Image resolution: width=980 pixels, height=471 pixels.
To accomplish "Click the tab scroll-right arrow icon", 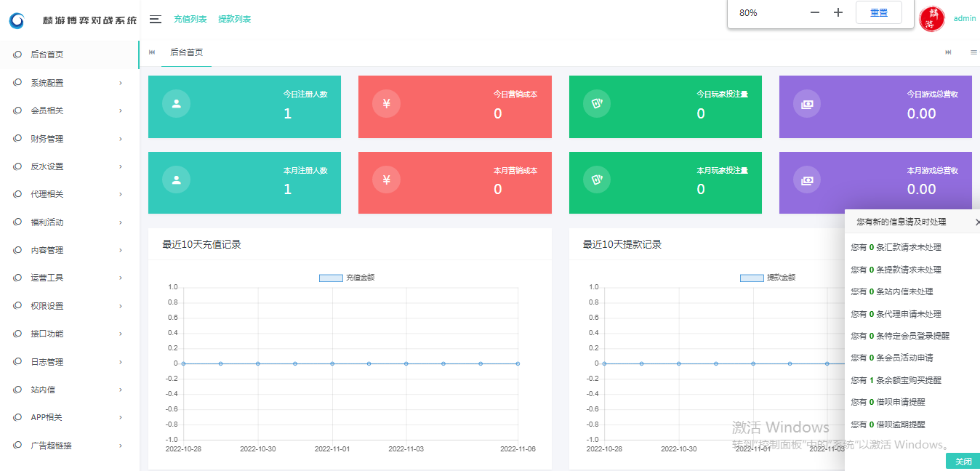I will (x=948, y=52).
